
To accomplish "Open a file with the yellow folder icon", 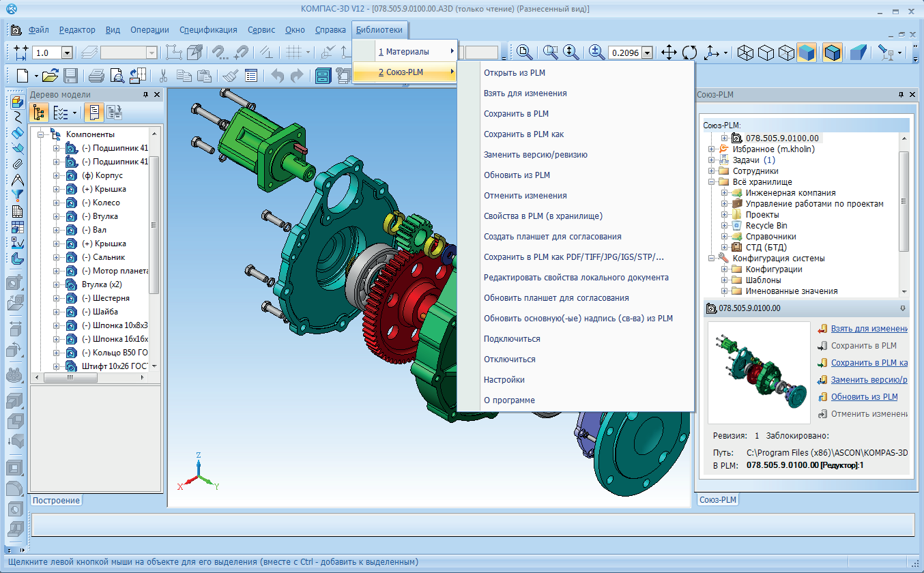I will [49, 76].
